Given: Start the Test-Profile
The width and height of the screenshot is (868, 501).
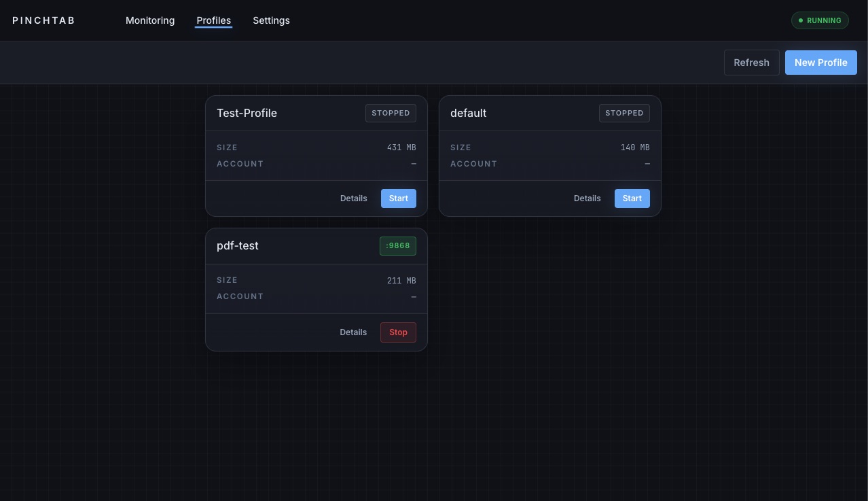Looking at the screenshot, I should (398, 198).
